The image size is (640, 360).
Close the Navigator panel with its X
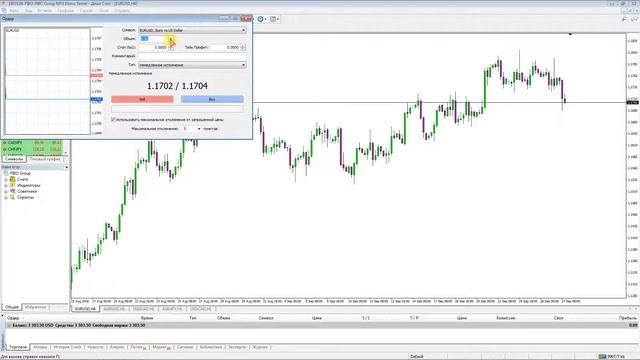(67, 167)
